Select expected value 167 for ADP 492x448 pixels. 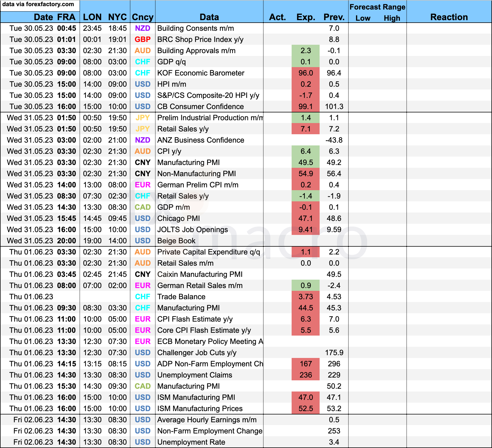coord(306,364)
